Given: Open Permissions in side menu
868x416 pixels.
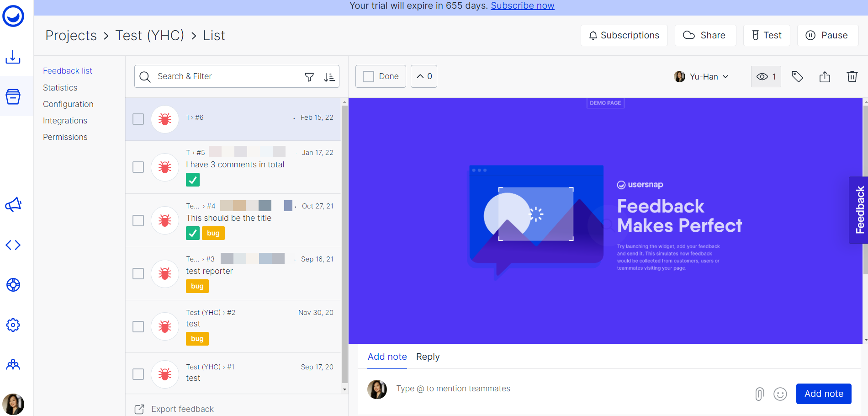Looking at the screenshot, I should pyautogui.click(x=65, y=137).
